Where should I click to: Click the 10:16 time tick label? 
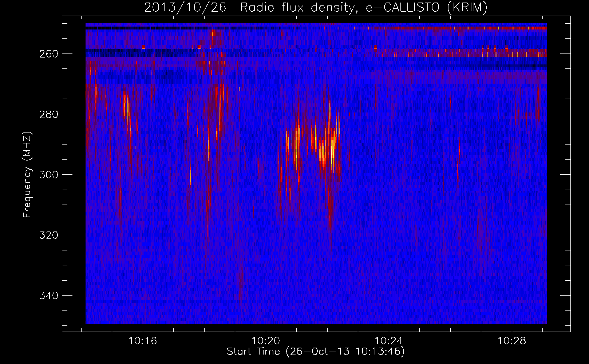143,341
